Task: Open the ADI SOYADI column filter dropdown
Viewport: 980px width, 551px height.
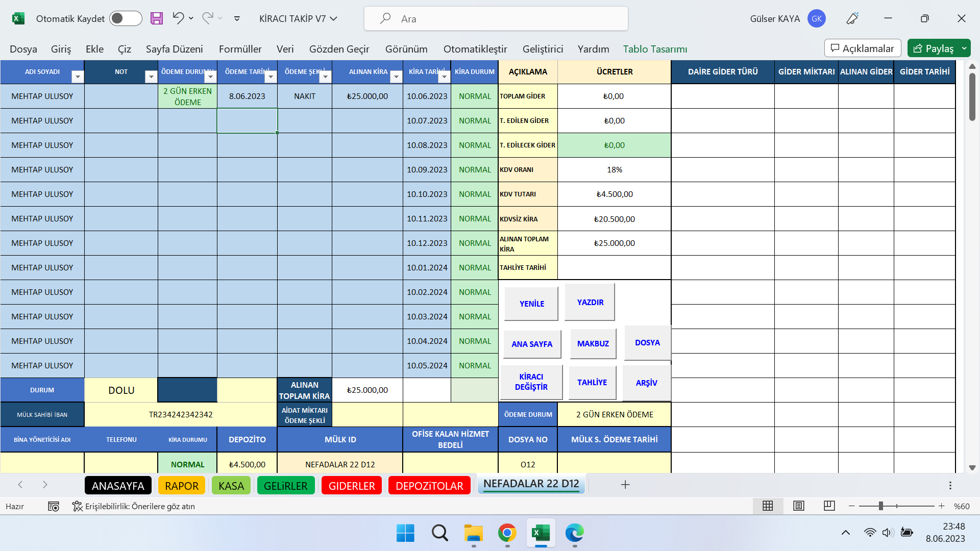Action: coord(78,77)
